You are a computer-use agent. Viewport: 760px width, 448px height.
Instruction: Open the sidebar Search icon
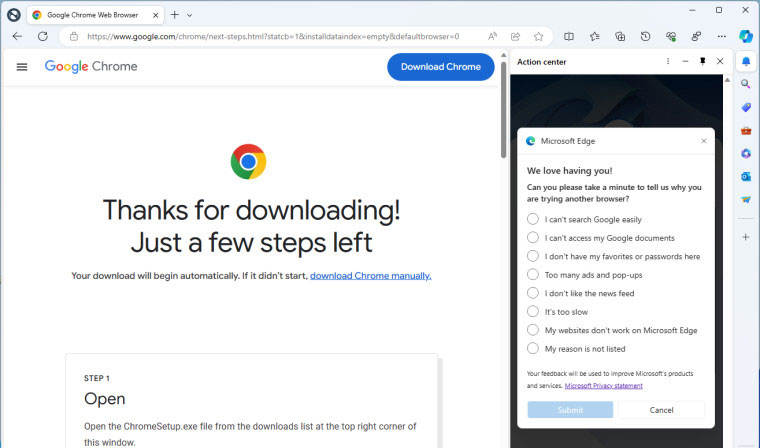tap(746, 84)
